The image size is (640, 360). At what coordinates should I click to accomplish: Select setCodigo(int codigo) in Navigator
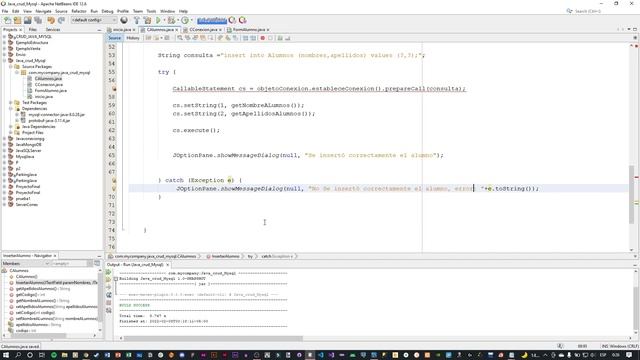tap(35, 313)
